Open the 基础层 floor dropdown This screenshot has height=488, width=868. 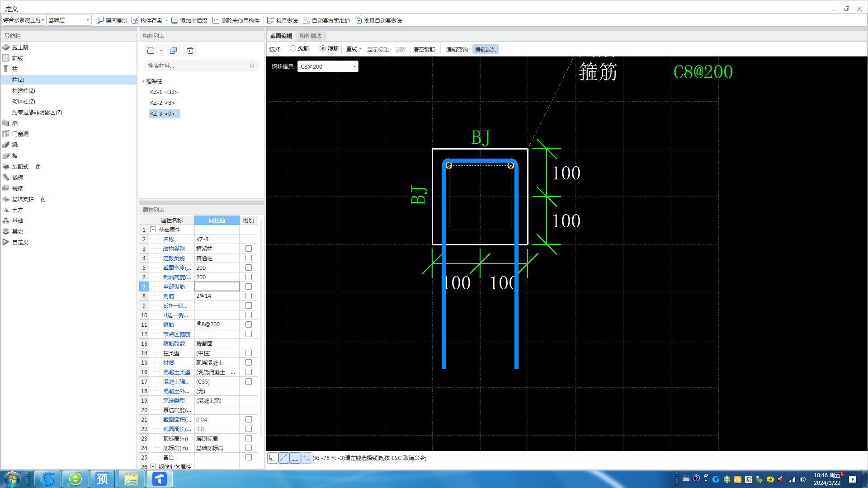pos(69,20)
